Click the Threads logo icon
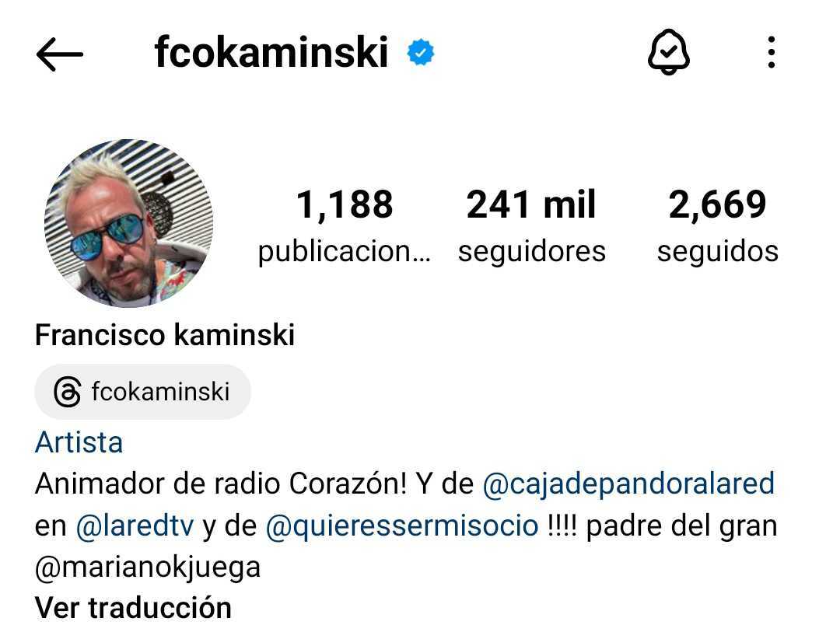This screenshot has height=639, width=840. click(x=68, y=392)
